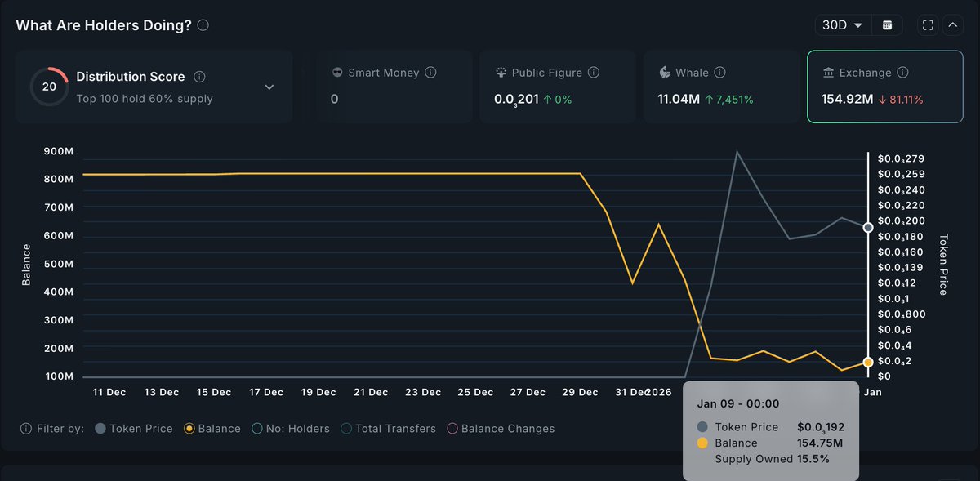980x481 pixels.
Task: Select the Whale metric card
Action: (721, 85)
